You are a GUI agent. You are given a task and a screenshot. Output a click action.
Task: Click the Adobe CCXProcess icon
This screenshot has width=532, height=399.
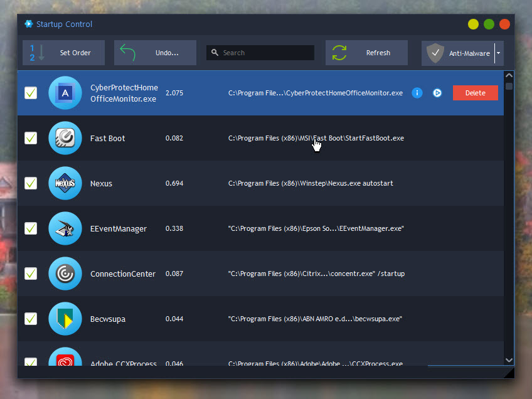click(65, 356)
